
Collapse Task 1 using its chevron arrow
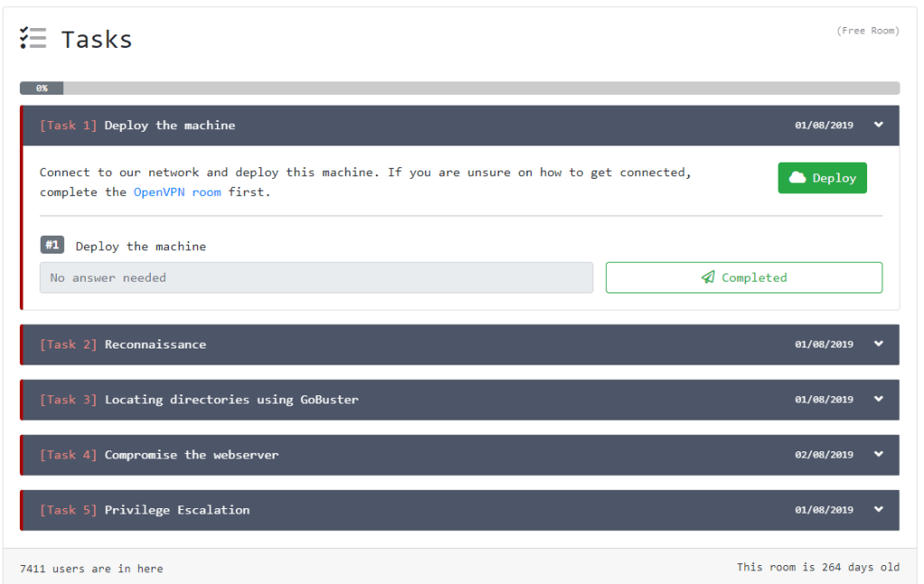point(878,125)
